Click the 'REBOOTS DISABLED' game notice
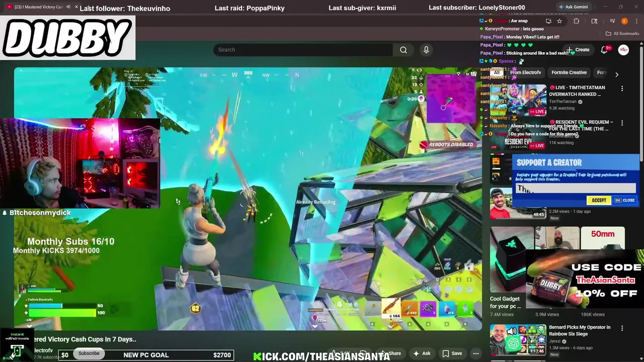 click(x=447, y=144)
